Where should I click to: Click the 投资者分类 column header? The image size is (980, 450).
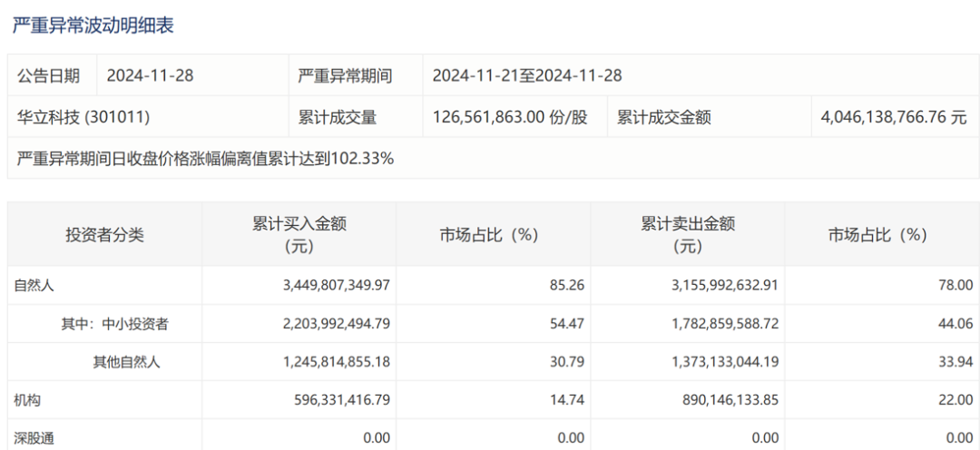[105, 235]
